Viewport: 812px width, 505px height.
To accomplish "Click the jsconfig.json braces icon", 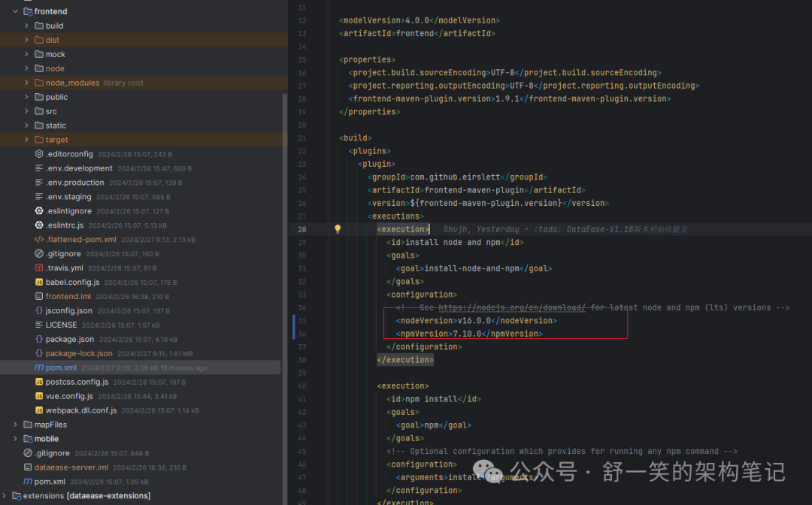I will [39, 310].
